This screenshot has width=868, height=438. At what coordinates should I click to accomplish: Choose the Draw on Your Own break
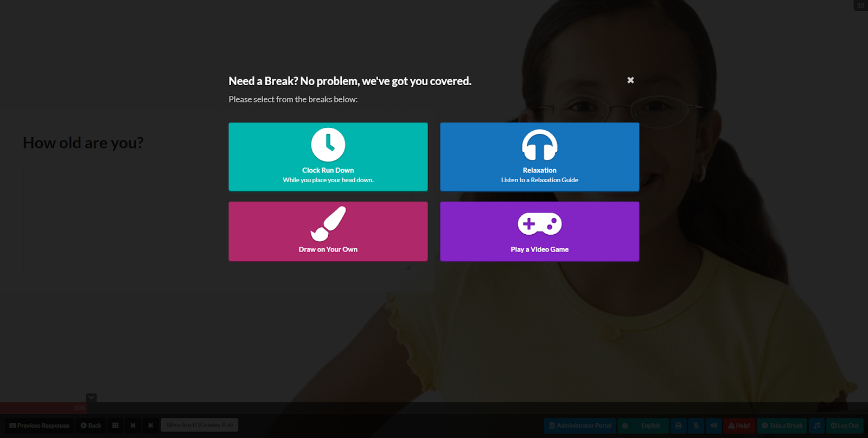click(328, 231)
